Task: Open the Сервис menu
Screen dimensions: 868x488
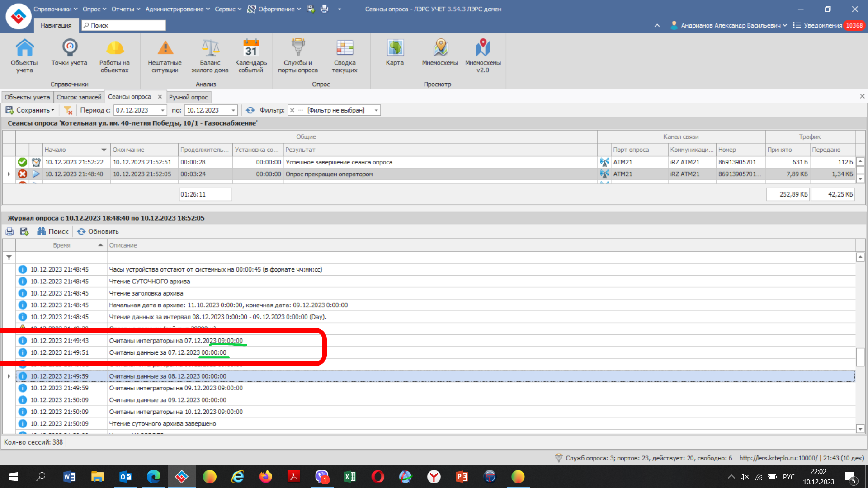Action: tap(228, 9)
